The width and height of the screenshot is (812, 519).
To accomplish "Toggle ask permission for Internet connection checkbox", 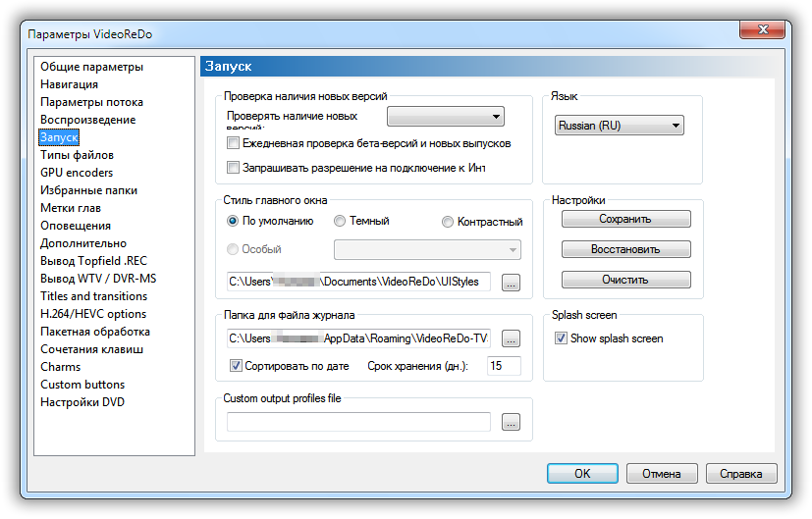I will point(233,168).
